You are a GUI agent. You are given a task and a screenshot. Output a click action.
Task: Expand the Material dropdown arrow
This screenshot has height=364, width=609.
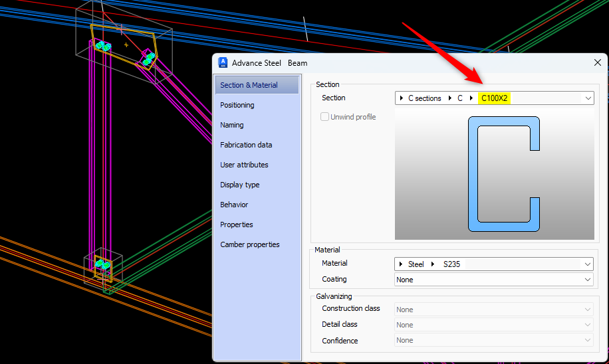587,264
